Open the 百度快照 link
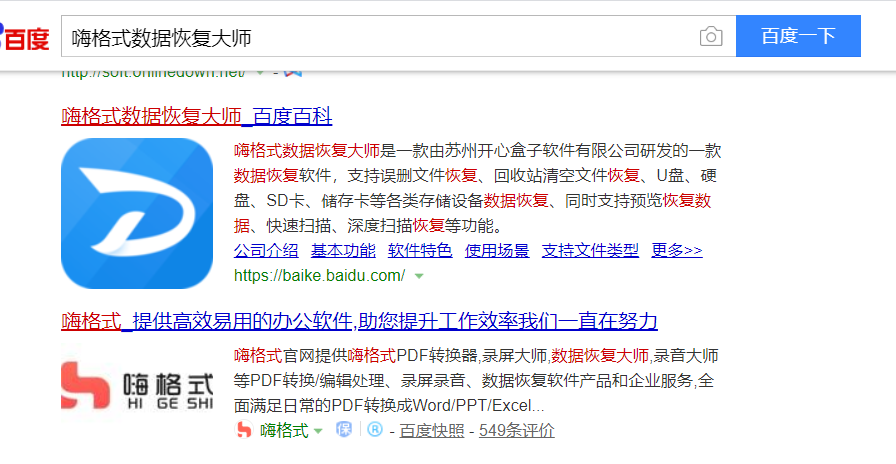Image resolution: width=896 pixels, height=464 pixels. tap(431, 430)
